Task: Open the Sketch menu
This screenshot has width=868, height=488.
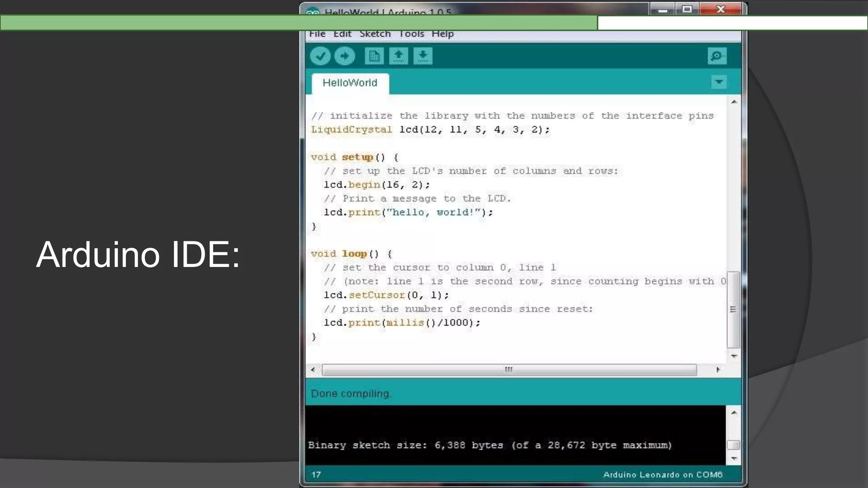Action: tap(375, 34)
